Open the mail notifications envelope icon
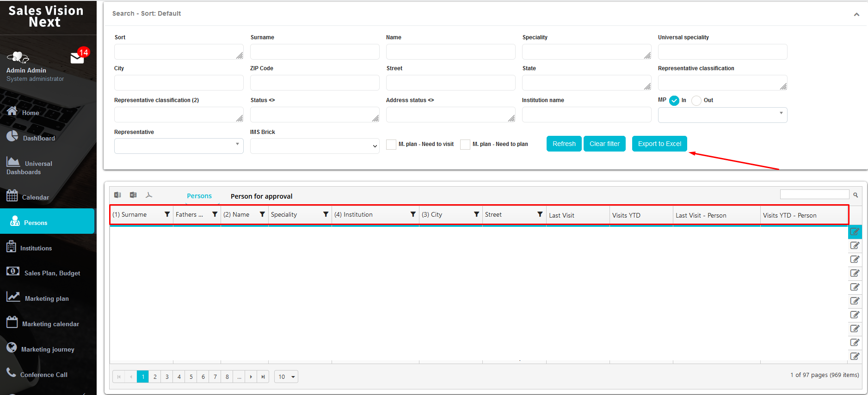Image resolution: width=868 pixels, height=395 pixels. point(77,58)
